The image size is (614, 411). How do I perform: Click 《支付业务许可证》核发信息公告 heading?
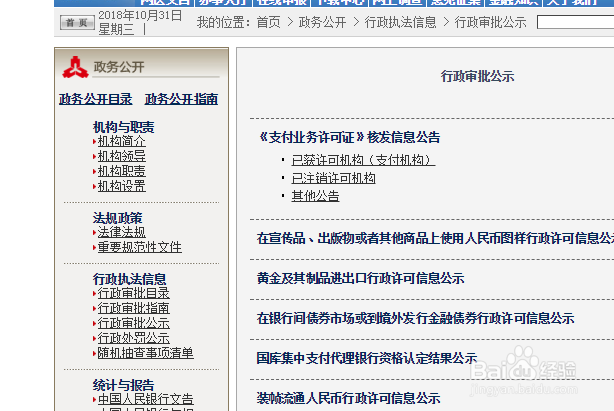[348, 137]
